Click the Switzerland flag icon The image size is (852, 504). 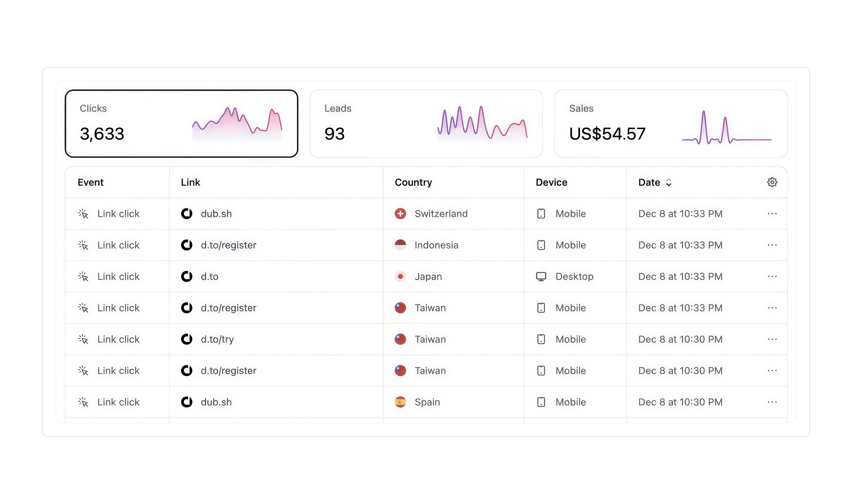click(x=400, y=214)
